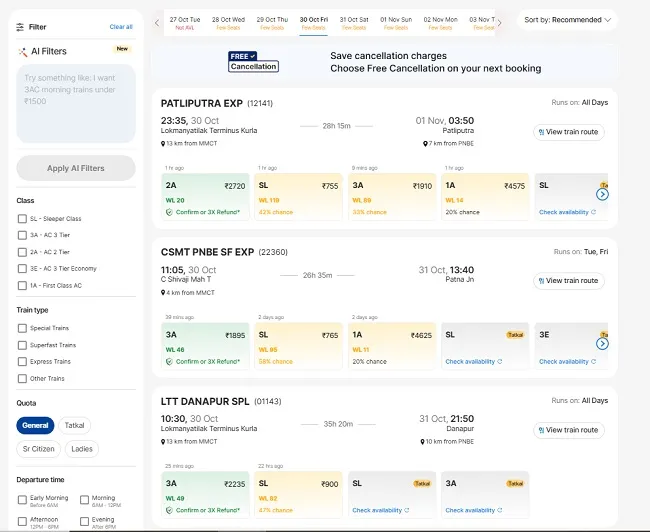650x532 pixels.
Task: Check Early Morning departure time
Action: point(22,500)
